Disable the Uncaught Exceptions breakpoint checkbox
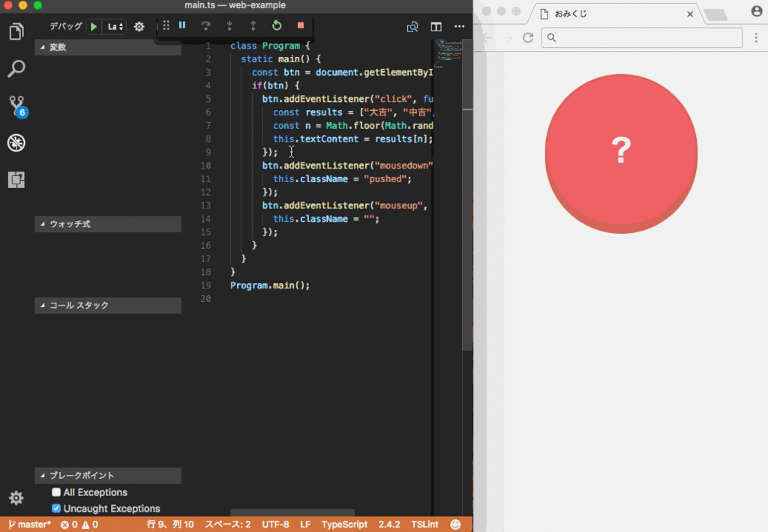Image resolution: width=768 pixels, height=532 pixels. click(56, 508)
